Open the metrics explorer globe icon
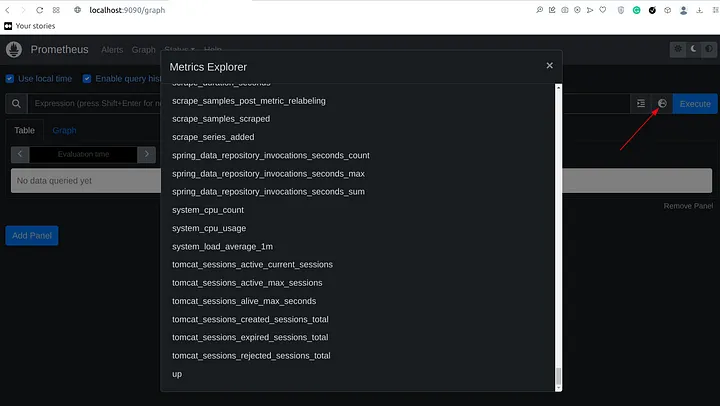The image size is (720, 406). [x=662, y=104]
